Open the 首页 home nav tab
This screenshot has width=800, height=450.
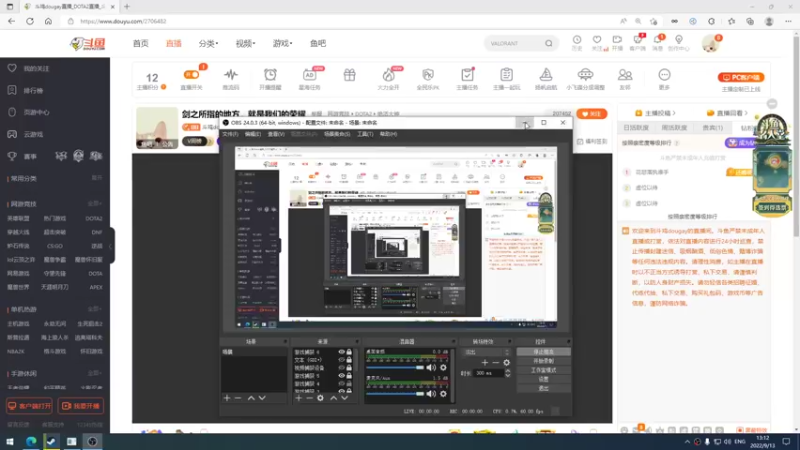(x=140, y=43)
